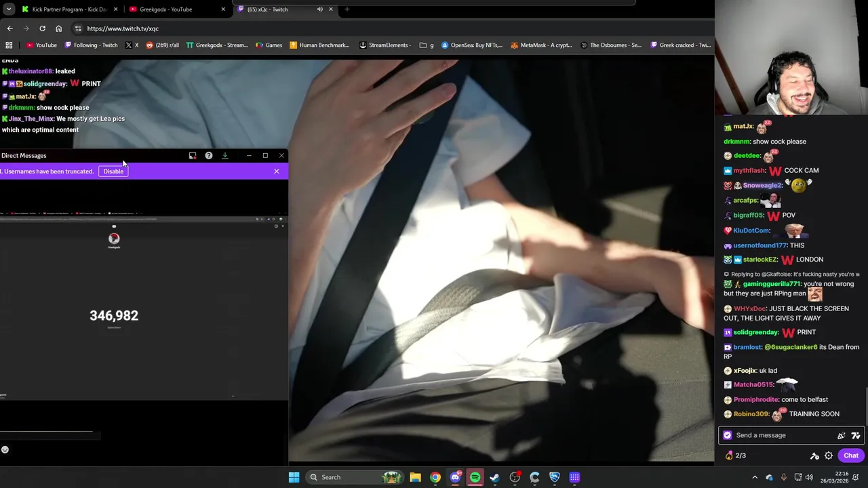This screenshot has width=868, height=488.
Task: Click the gamingguerilla771 username in chat
Action: click(772, 284)
